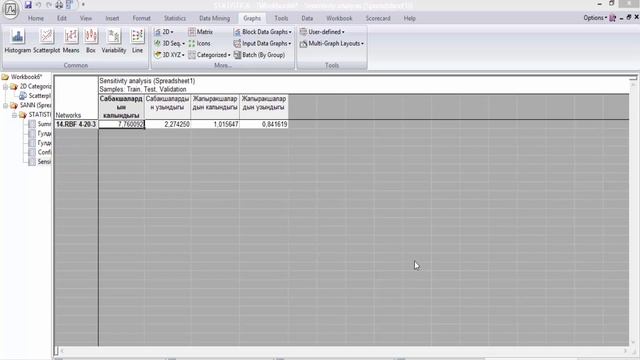Click the Redo icon in quick access toolbar
This screenshot has width=640, height=360.
tap(49, 5)
